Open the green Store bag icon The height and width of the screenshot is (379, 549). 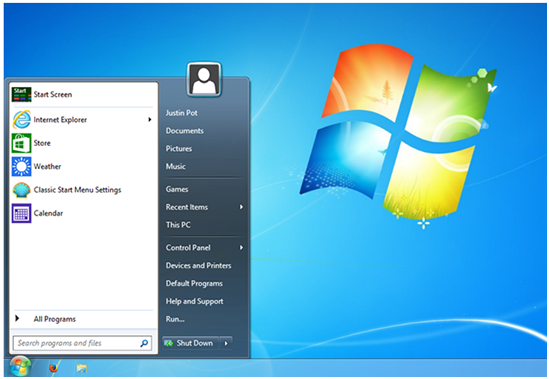[x=21, y=143]
